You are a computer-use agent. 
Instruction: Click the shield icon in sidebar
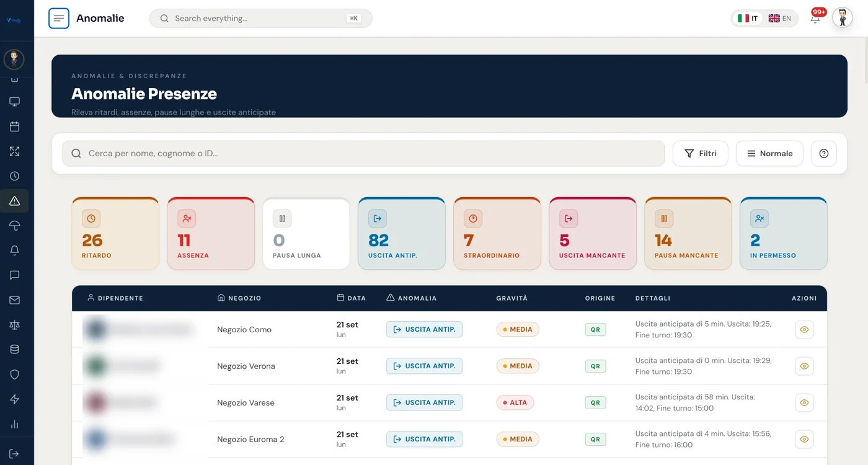click(x=14, y=374)
